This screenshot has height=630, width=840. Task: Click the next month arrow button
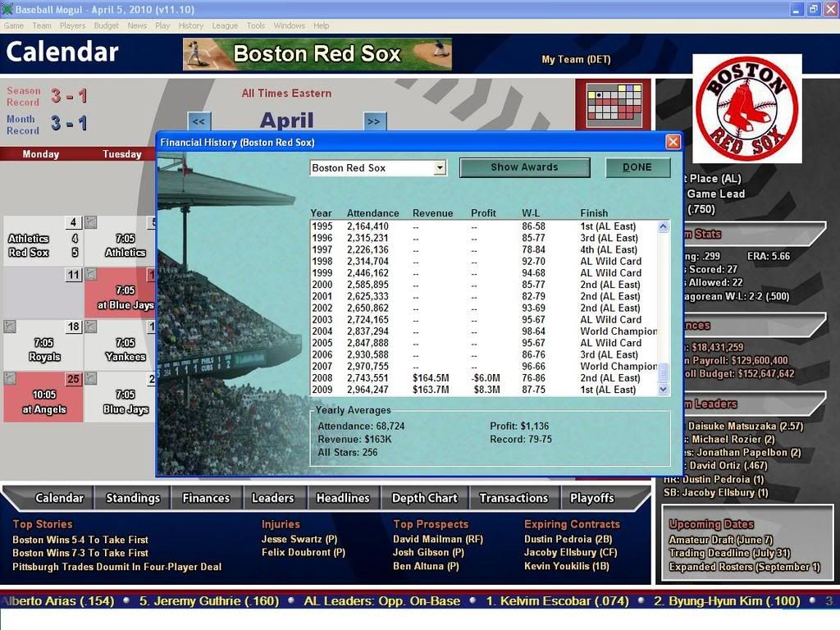click(374, 121)
